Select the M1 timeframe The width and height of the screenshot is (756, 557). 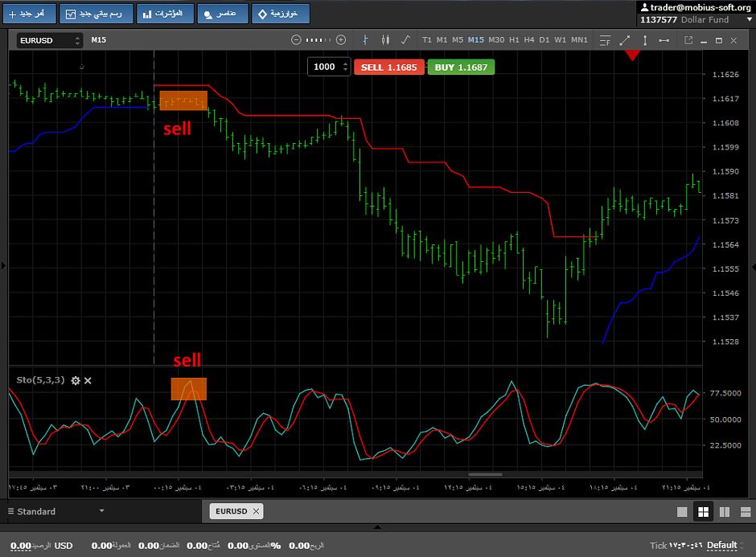click(x=442, y=40)
